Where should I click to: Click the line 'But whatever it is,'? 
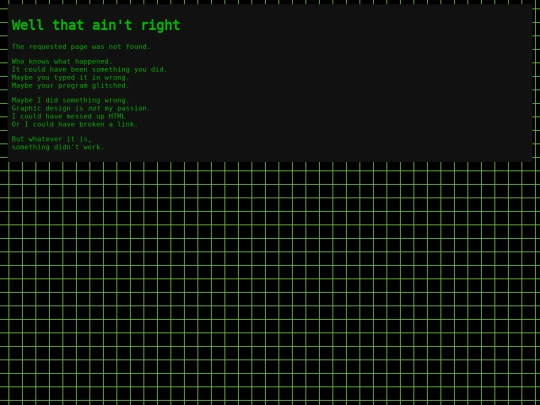pos(52,139)
